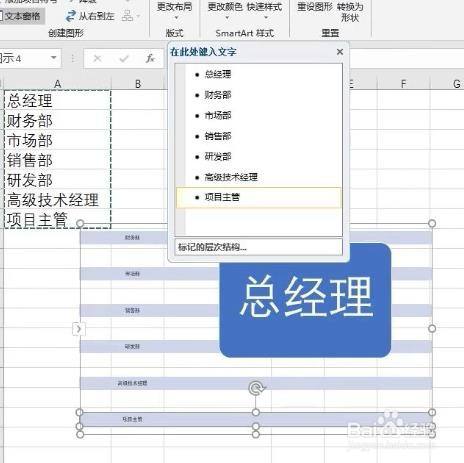The height and width of the screenshot is (463, 464).
Task: Click 转换为形状 convert to shapes
Action: pos(350,12)
